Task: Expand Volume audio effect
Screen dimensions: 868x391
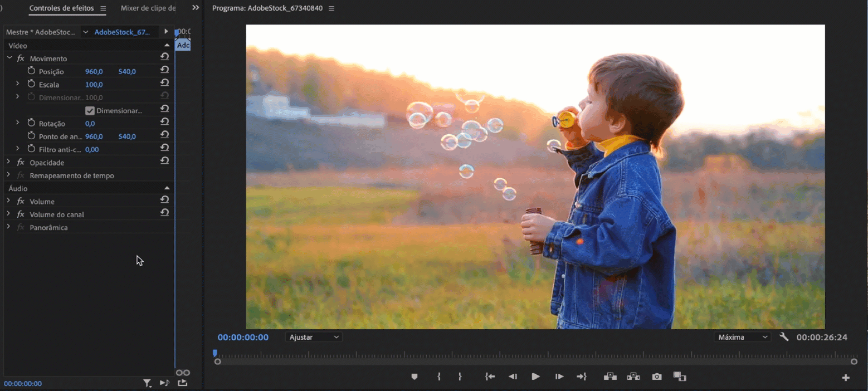Action: [8, 201]
